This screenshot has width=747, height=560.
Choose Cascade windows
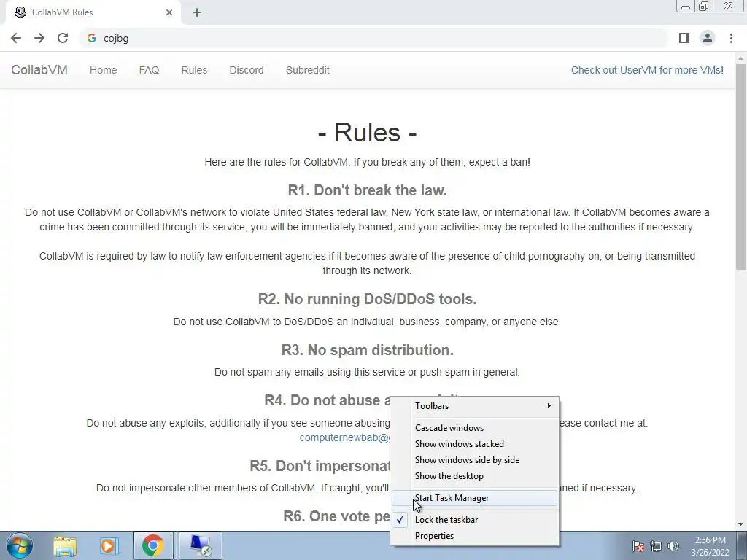coord(474,427)
